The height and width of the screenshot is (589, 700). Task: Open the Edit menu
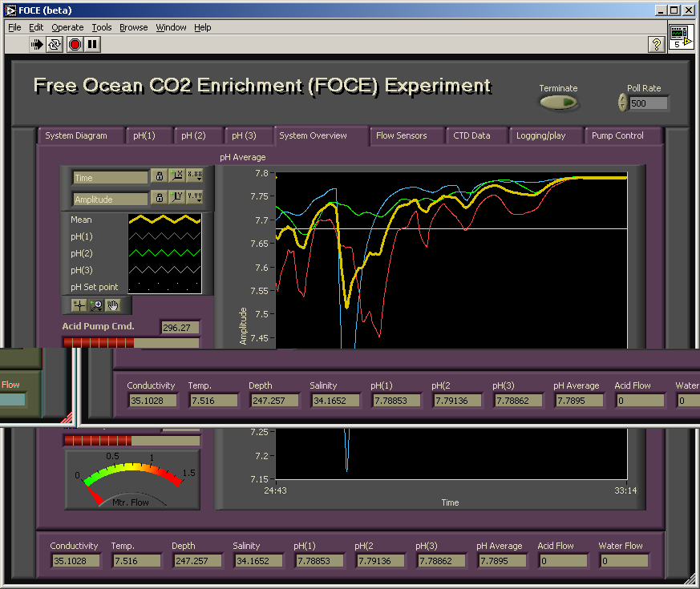pos(36,28)
